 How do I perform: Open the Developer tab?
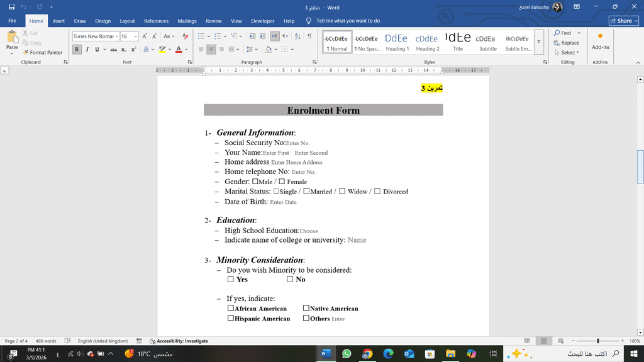pyautogui.click(x=262, y=21)
